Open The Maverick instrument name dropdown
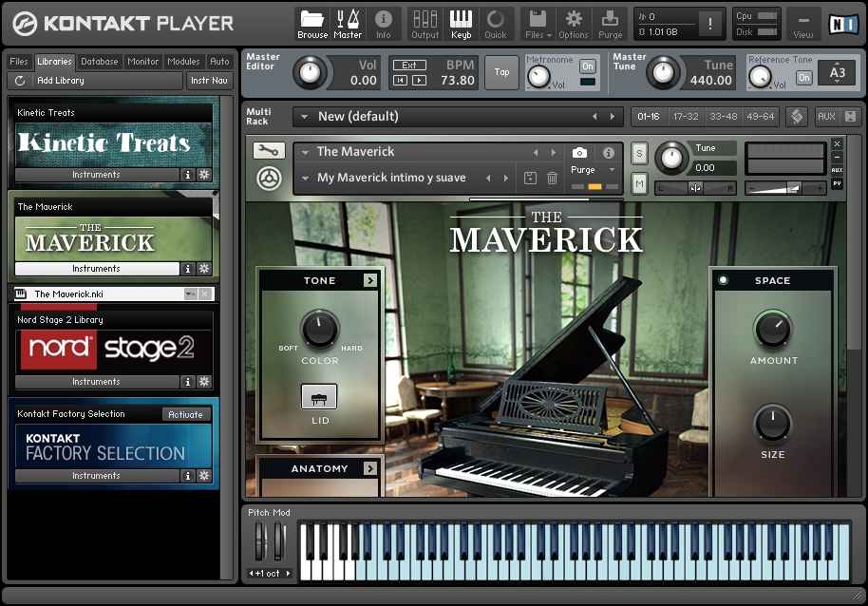868x606 pixels. (305, 152)
